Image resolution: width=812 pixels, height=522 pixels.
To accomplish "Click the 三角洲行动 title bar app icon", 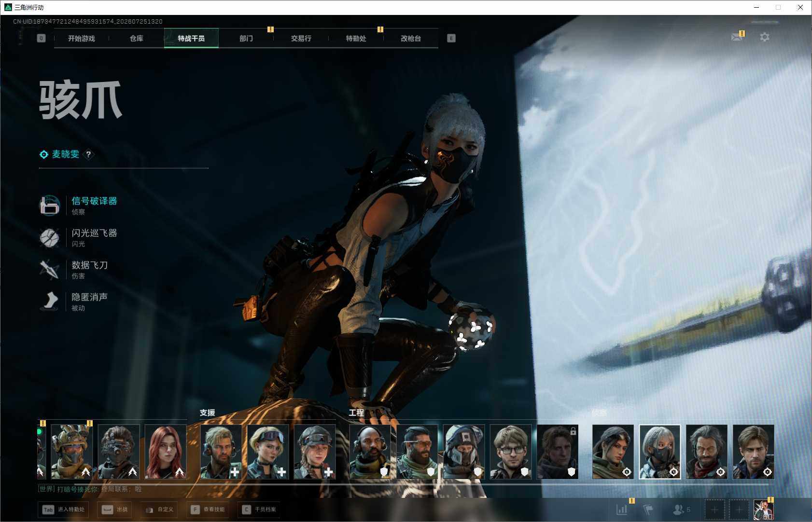I will 8,7.
